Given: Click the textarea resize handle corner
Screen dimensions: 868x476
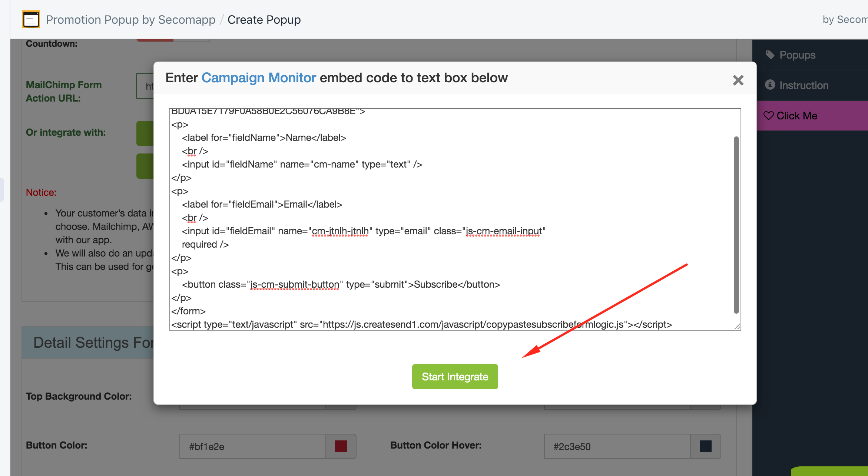Looking at the screenshot, I should (737, 326).
